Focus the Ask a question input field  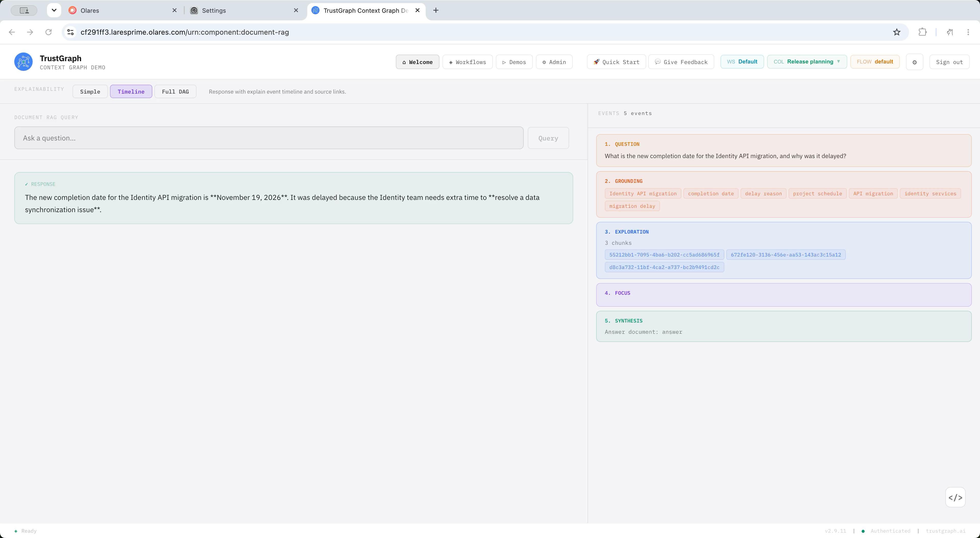pyautogui.click(x=269, y=138)
